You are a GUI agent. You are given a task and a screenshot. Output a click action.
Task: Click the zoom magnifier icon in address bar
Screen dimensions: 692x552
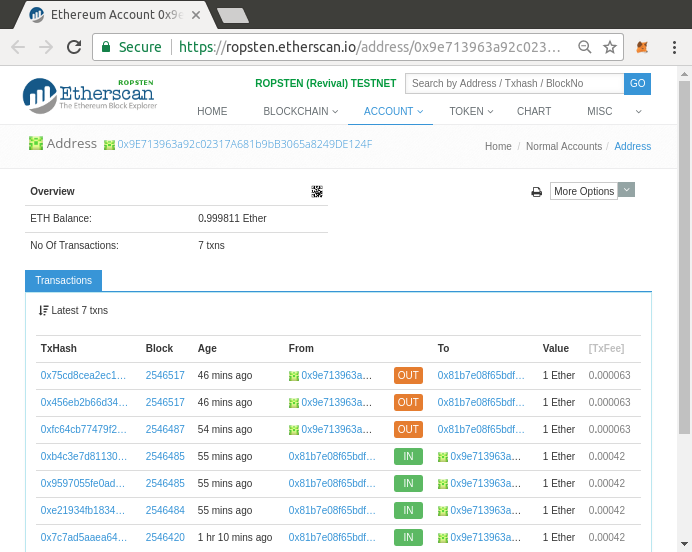pos(585,47)
